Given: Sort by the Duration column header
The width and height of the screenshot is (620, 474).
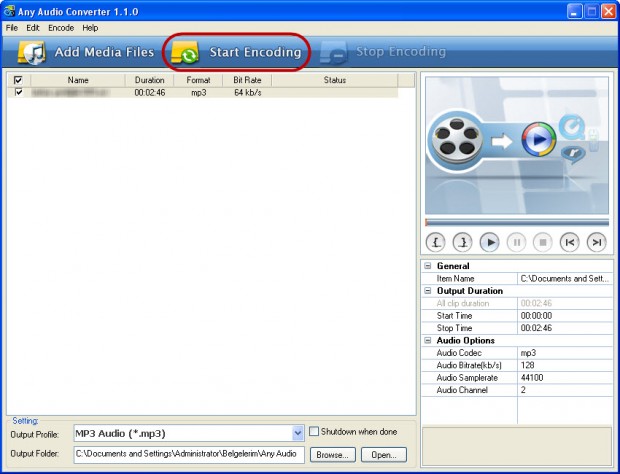Looking at the screenshot, I should click(x=149, y=80).
